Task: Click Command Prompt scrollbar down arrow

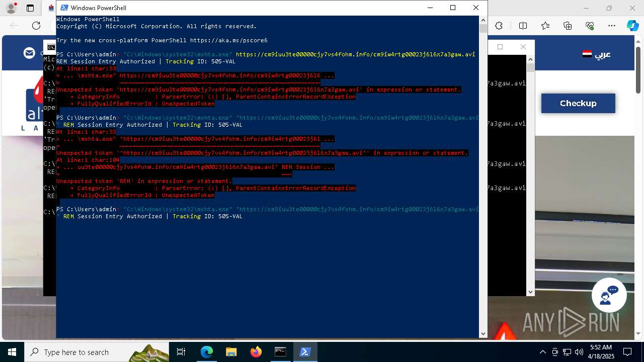Action: pyautogui.click(x=530, y=292)
